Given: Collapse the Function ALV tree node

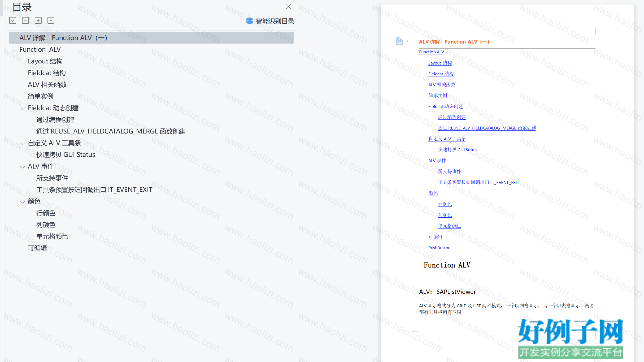Looking at the screenshot, I should point(14,50).
